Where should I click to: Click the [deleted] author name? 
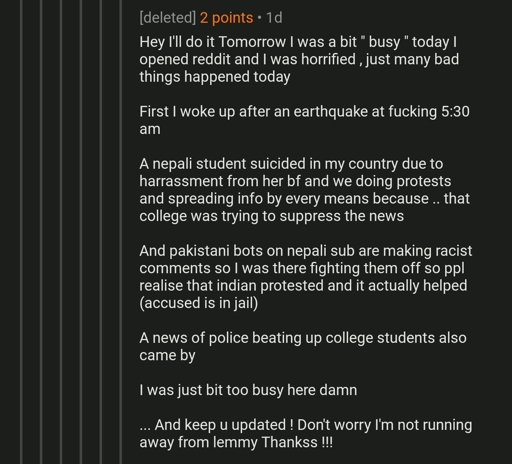(x=168, y=18)
